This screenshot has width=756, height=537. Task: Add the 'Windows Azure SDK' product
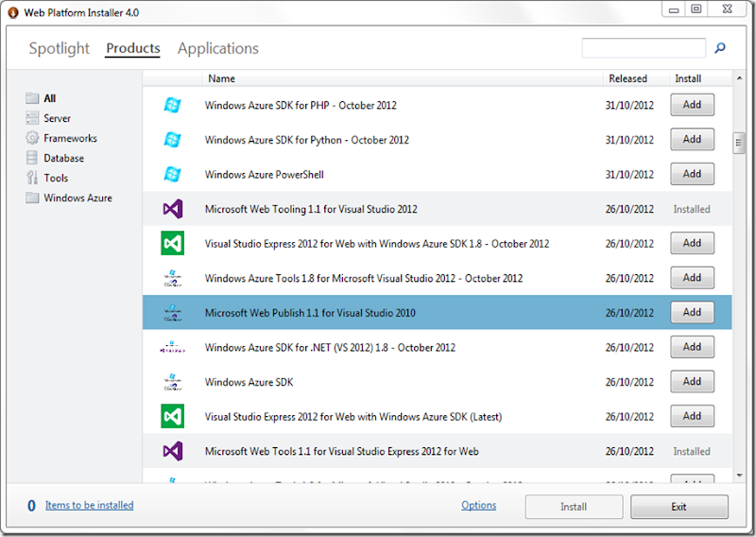point(692,382)
